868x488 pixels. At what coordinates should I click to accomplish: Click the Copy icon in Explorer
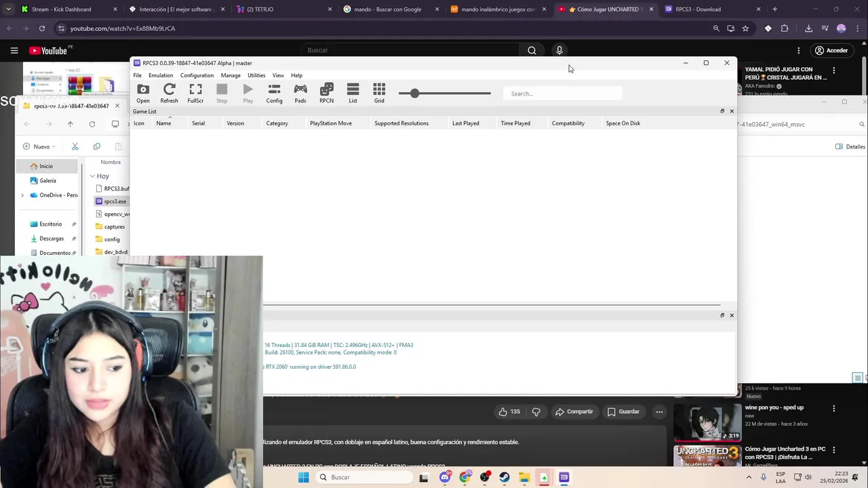coord(96,146)
